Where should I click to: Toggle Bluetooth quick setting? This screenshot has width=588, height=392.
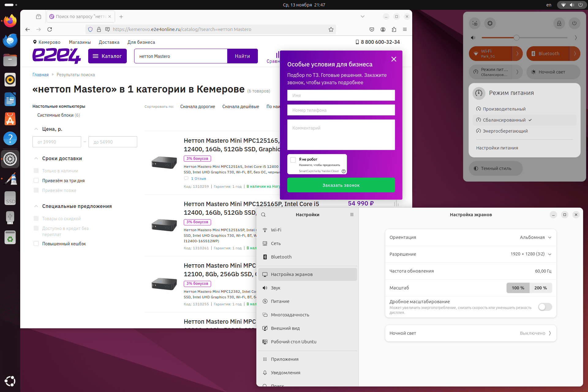tap(548, 54)
